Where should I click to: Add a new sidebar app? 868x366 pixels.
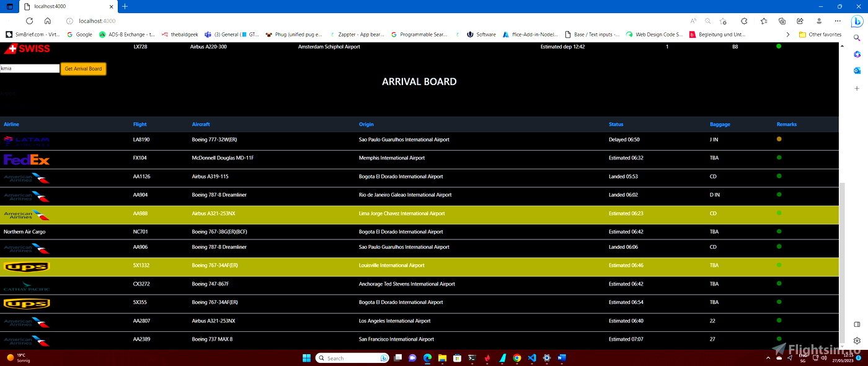click(857, 89)
